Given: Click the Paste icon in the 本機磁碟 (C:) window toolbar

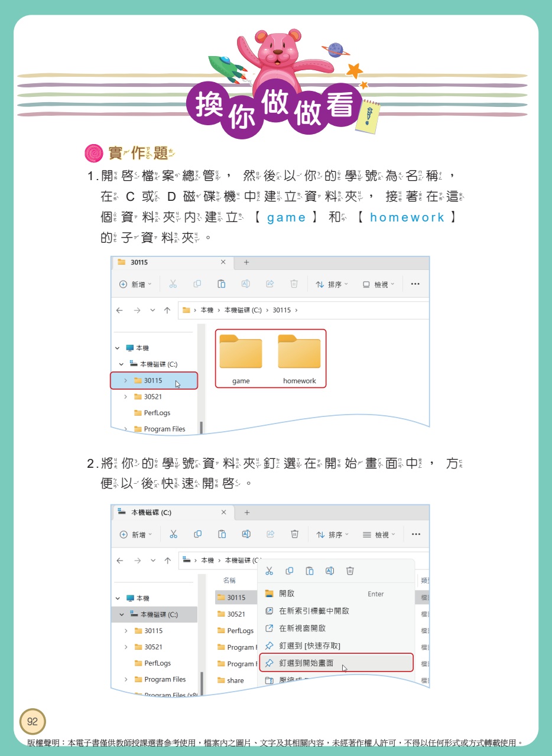Looking at the screenshot, I should tap(222, 535).
